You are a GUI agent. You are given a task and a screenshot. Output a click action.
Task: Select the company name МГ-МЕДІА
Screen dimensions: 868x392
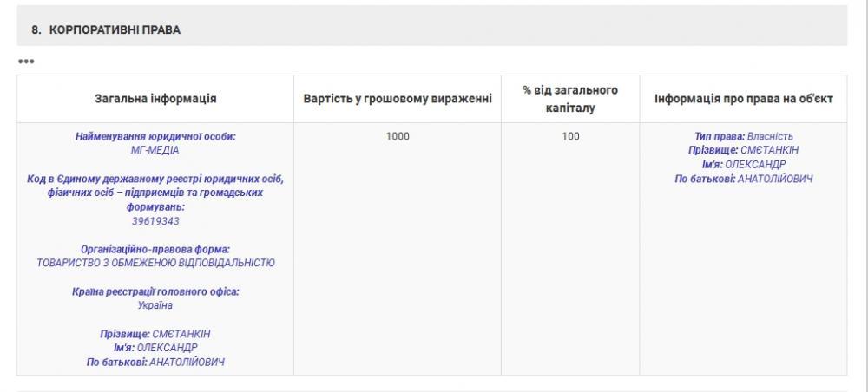click(155, 150)
